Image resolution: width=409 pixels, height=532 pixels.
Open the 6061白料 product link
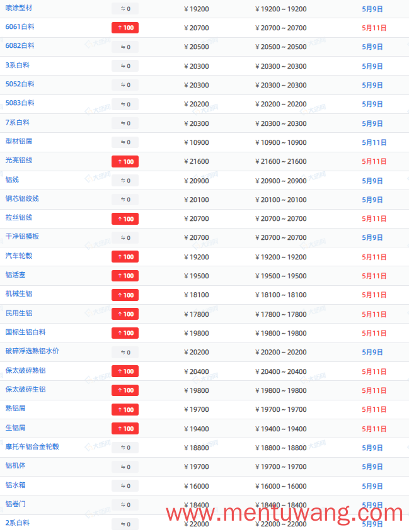[20, 27]
